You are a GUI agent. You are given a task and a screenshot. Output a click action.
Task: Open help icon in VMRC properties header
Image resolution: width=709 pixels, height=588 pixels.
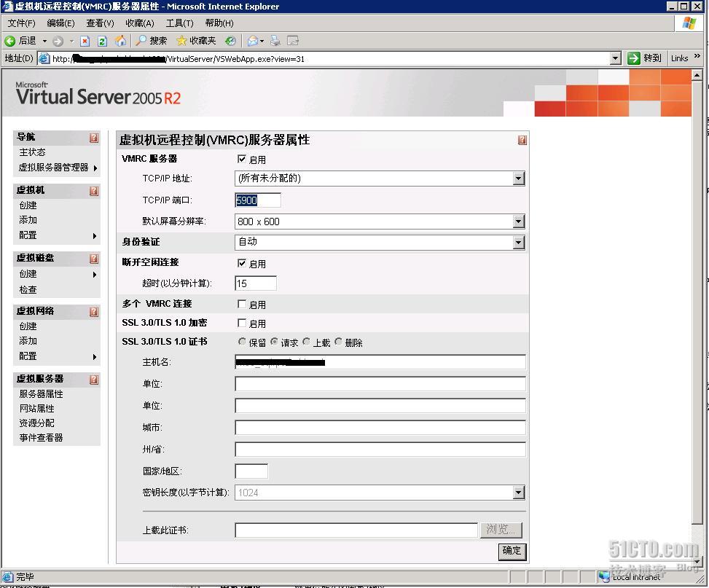(522, 140)
